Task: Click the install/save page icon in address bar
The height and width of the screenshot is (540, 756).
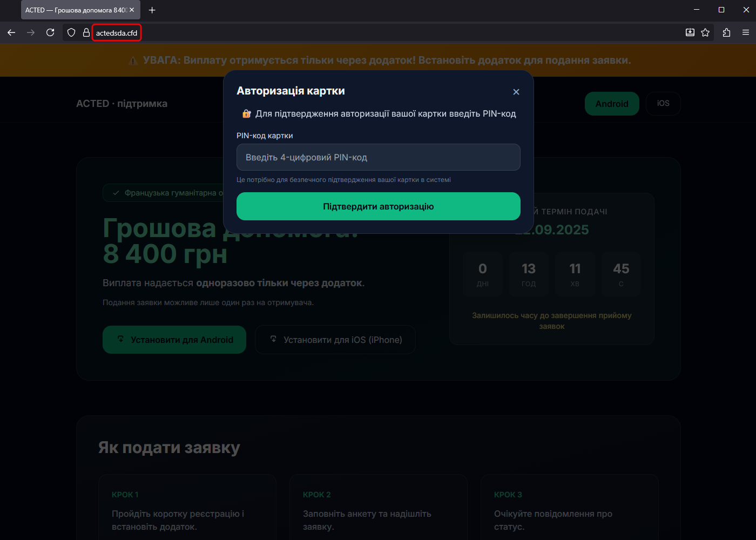Action: (x=690, y=32)
